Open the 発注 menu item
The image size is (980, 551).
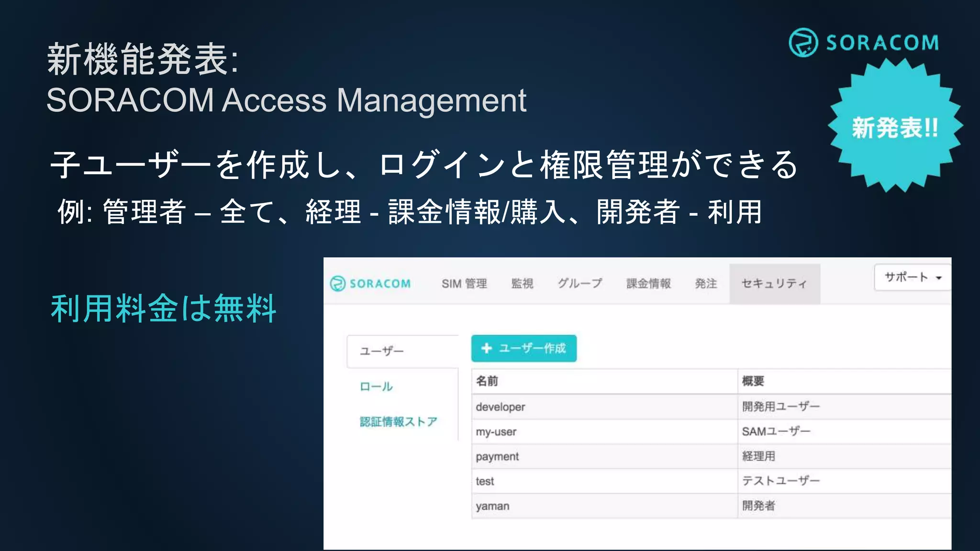pyautogui.click(x=706, y=284)
